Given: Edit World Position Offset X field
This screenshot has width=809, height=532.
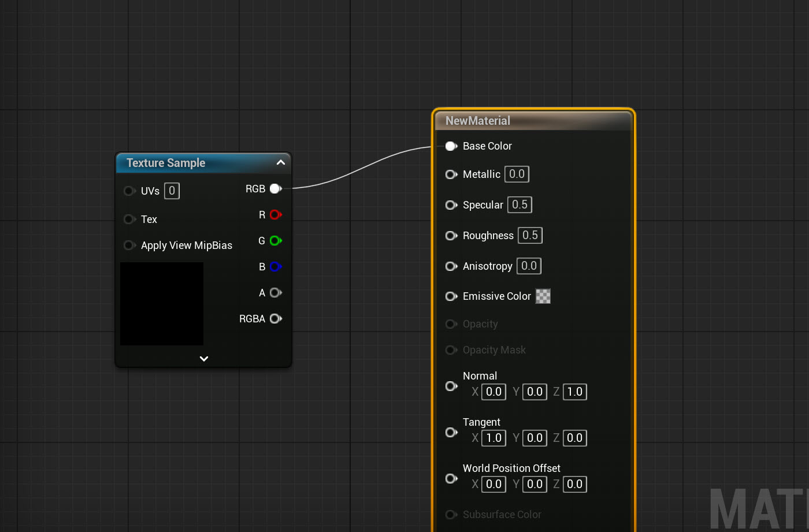Looking at the screenshot, I should 494,484.
